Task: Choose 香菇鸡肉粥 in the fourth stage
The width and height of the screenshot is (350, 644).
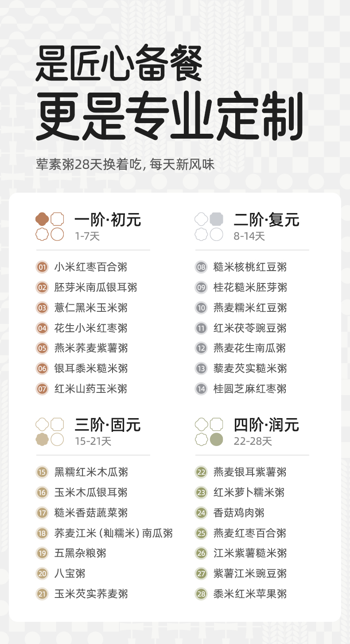Action: click(x=239, y=513)
